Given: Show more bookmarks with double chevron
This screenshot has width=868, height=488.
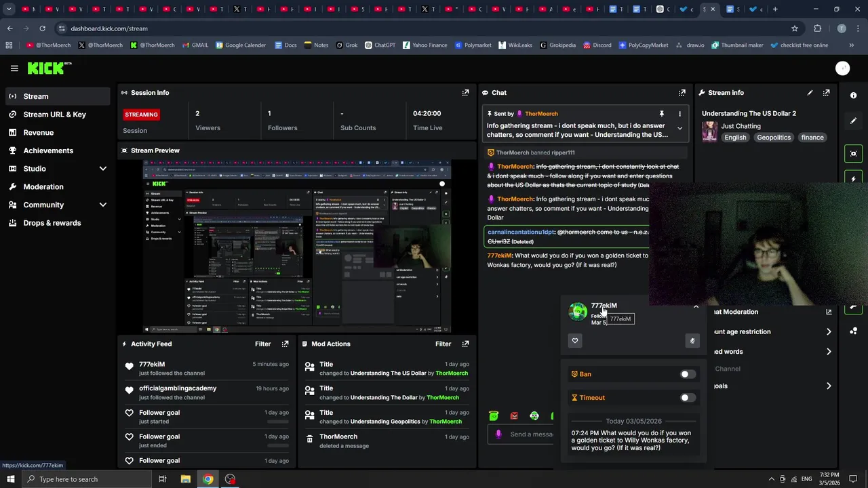Looking at the screenshot, I should (851, 45).
